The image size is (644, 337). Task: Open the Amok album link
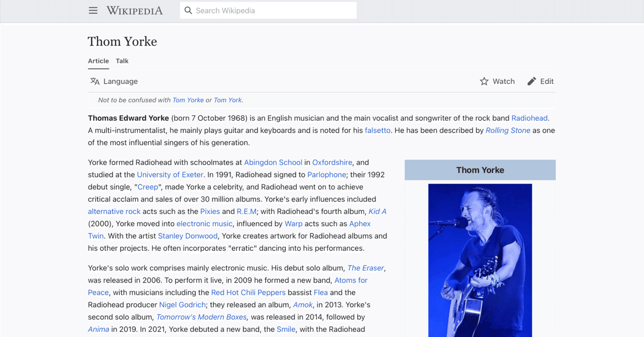tap(303, 305)
